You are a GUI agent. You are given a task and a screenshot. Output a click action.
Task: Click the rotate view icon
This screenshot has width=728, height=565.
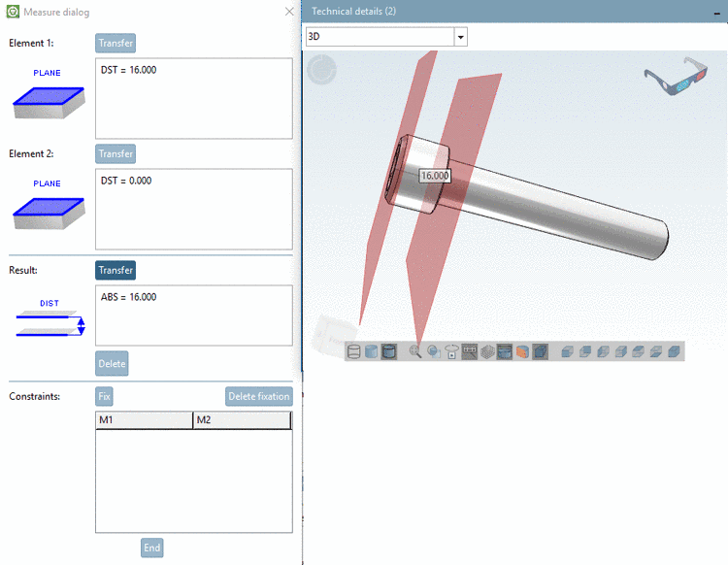451,351
